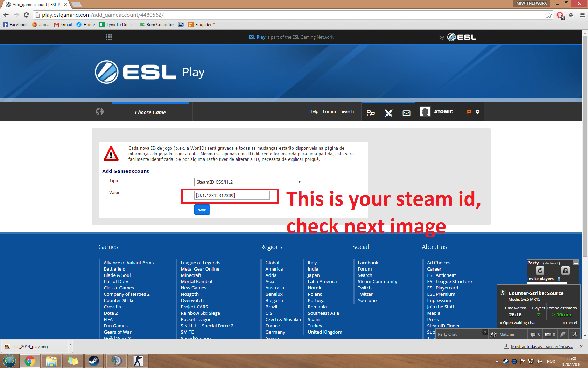Click the taskbar clock showing 11:38
588x368 pixels.
571,361
